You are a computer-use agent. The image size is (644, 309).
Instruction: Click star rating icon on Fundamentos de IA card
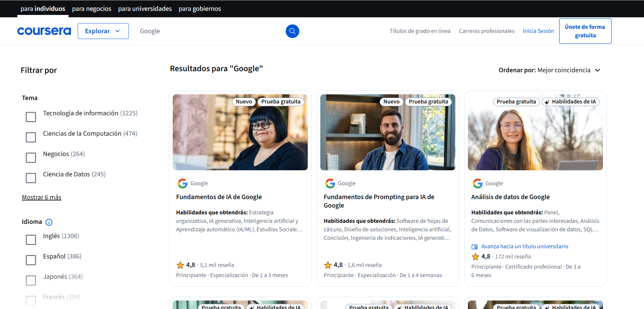pyautogui.click(x=180, y=265)
